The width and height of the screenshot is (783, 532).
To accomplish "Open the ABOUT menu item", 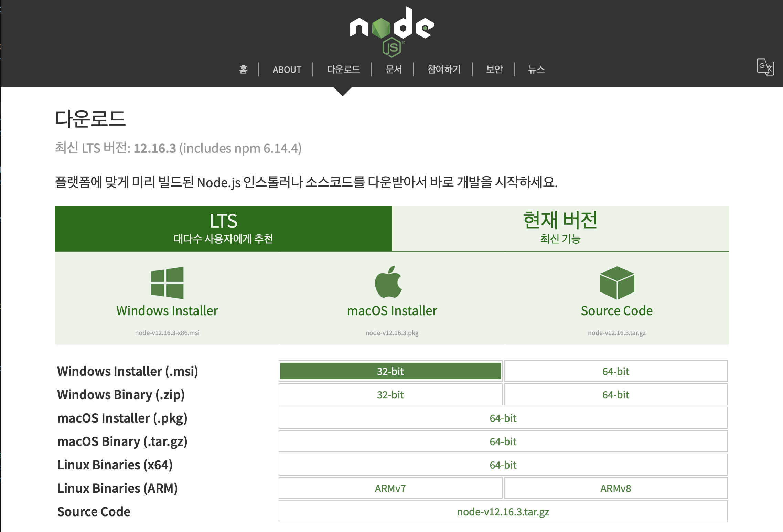I will [287, 70].
